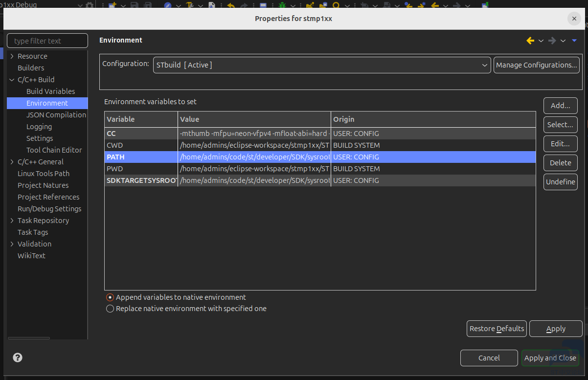Expand the C/C++ General tree node
The width and height of the screenshot is (588, 380).
[12, 162]
